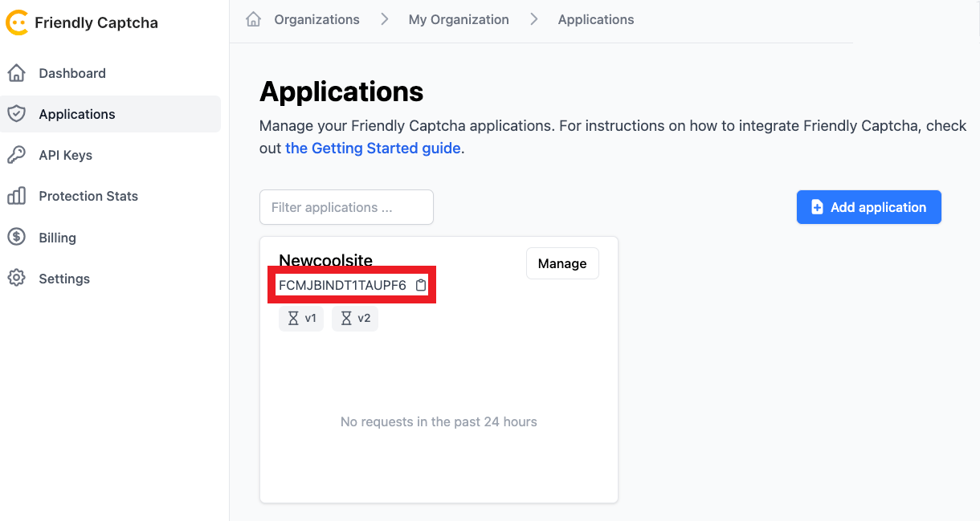Click the API Keys key icon
The image size is (980, 521).
click(x=16, y=155)
